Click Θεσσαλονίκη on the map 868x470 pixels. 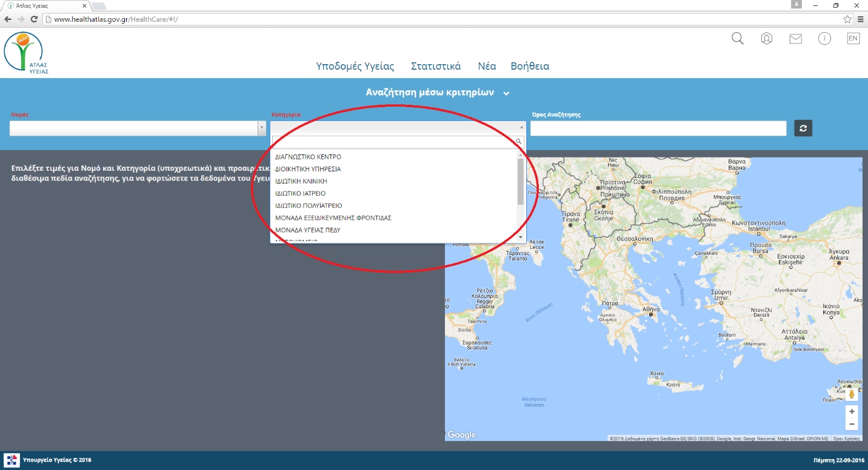[x=634, y=239]
